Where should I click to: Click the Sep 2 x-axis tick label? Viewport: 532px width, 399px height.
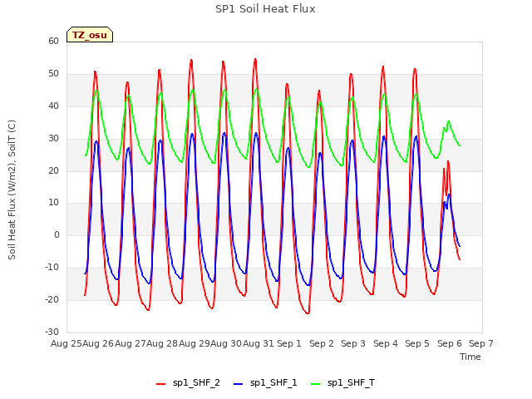pos(322,343)
